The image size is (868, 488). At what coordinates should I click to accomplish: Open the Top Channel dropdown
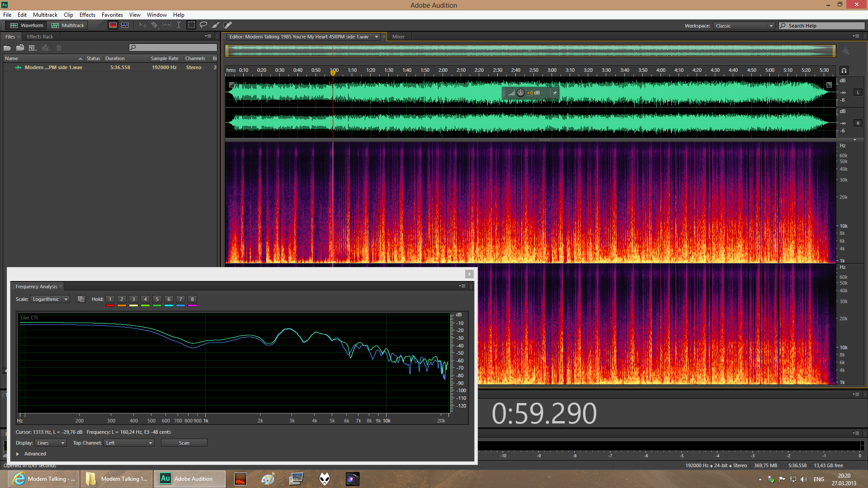(129, 443)
